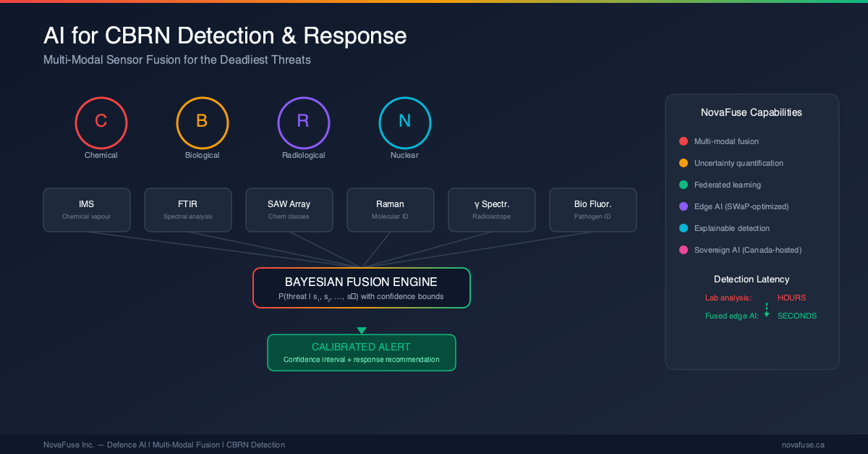Click the Chemical label under the C circle
Screen dimensions: 868x454
101,155
